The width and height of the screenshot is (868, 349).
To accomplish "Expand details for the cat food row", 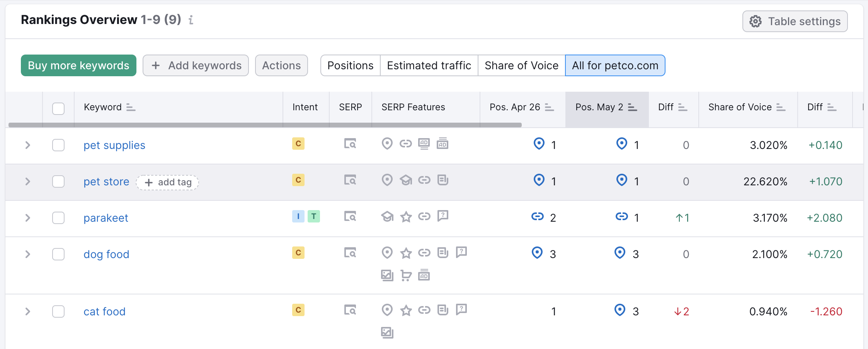I will (27, 311).
